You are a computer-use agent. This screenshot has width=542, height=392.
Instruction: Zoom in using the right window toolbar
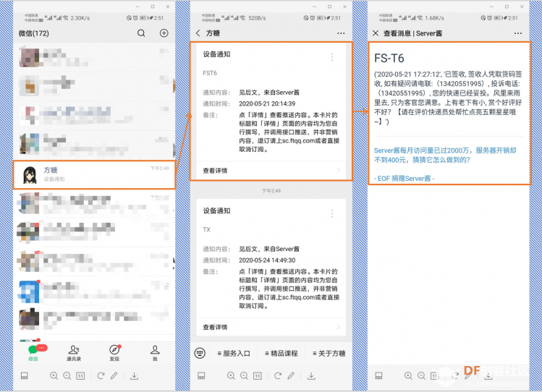point(408,376)
